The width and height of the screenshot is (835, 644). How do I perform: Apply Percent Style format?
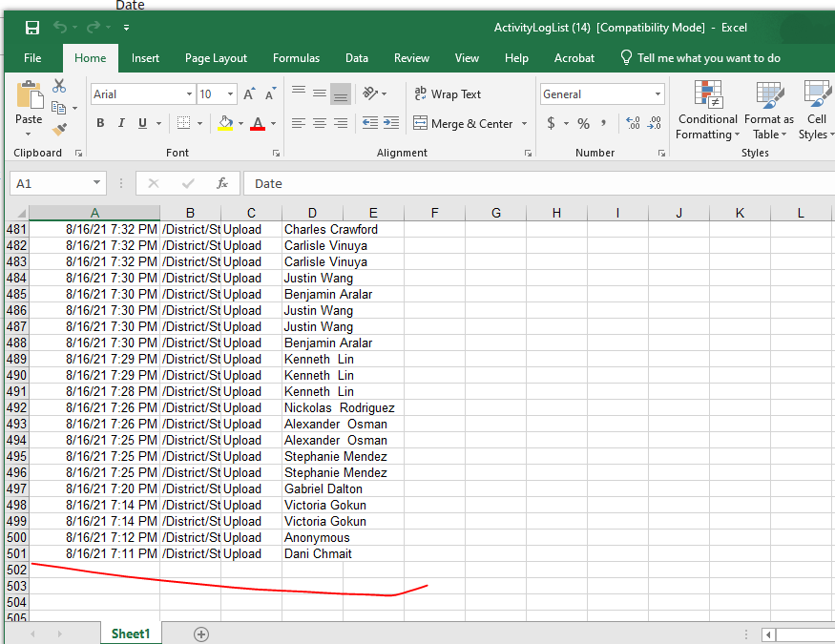point(584,123)
